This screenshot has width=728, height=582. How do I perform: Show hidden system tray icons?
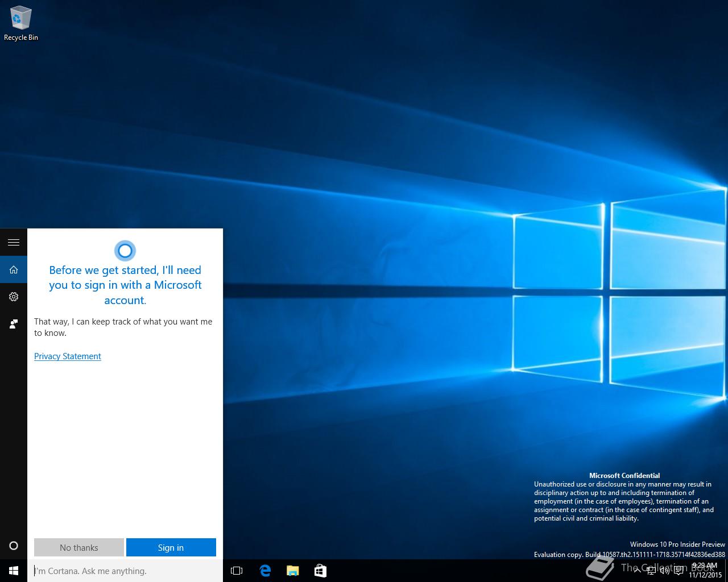[x=637, y=571]
